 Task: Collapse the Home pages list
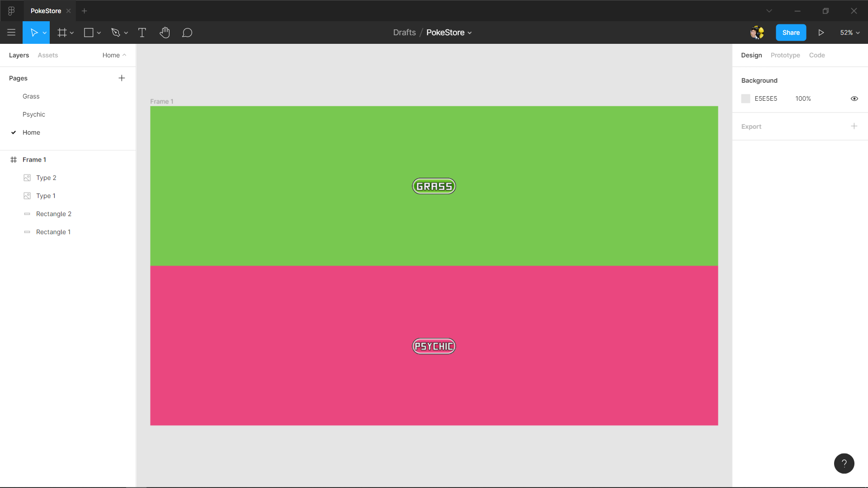pos(114,55)
